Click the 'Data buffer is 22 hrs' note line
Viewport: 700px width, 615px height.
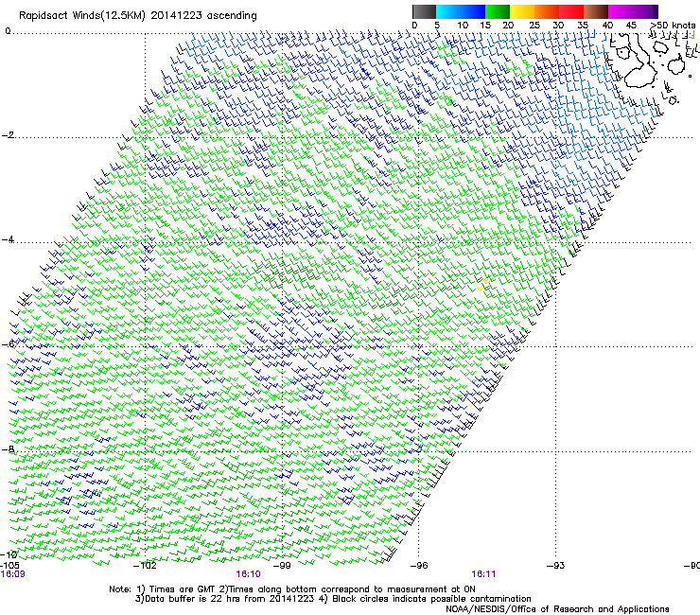click(x=333, y=599)
